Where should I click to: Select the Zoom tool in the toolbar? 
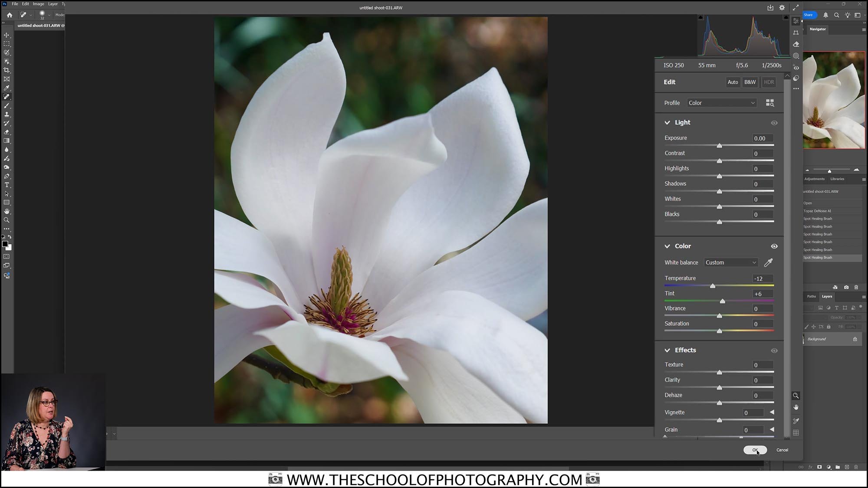[x=7, y=220]
